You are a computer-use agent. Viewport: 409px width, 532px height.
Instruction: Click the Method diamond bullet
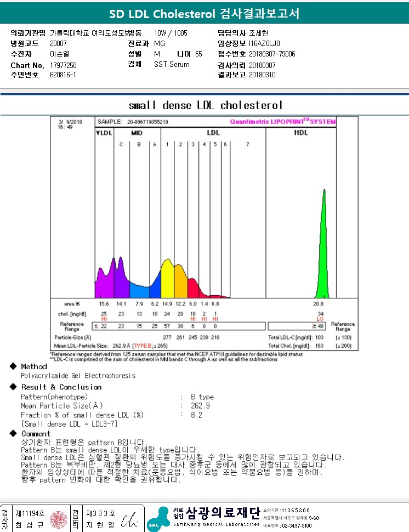pos(13,366)
